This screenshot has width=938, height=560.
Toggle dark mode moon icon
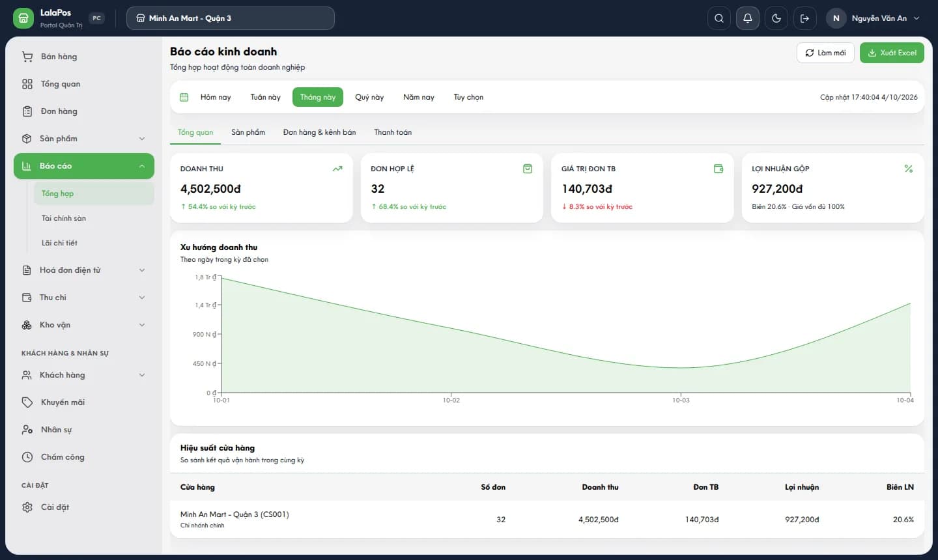click(x=776, y=18)
